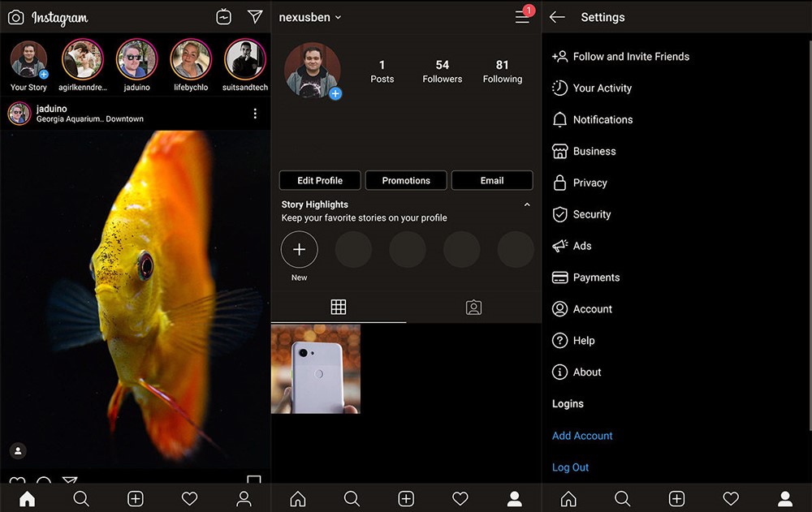Switch to the tagged photos tab
812x512 pixels.
[473, 307]
